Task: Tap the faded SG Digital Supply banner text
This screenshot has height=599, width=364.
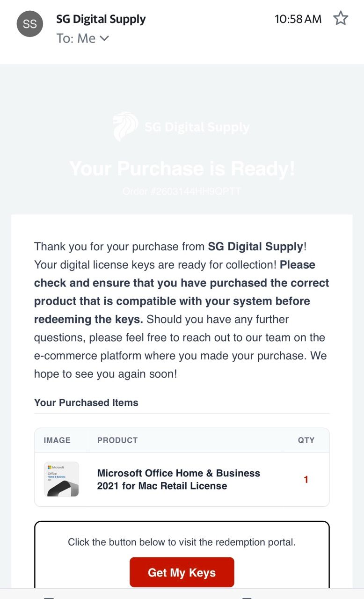Action: click(197, 127)
